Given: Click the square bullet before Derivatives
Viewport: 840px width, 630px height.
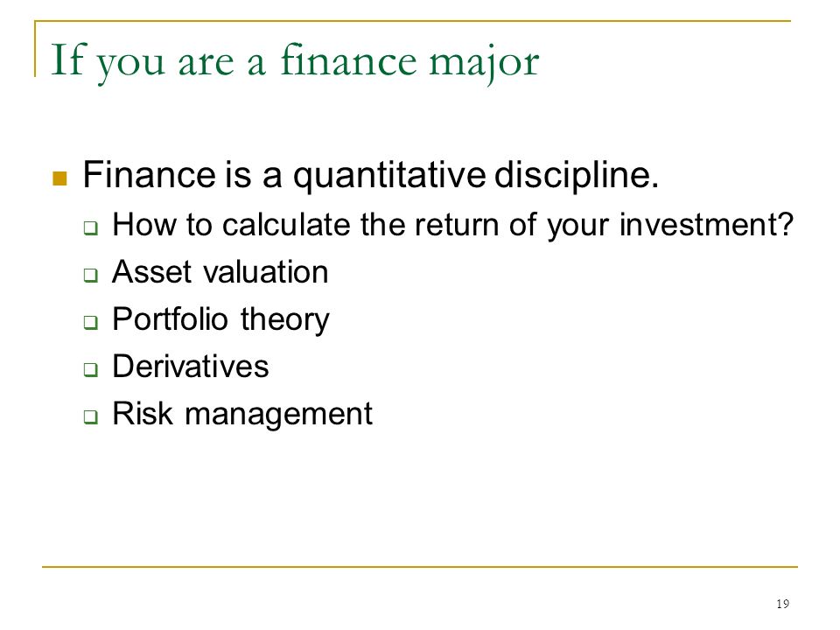Looking at the screenshot, I should (90, 369).
